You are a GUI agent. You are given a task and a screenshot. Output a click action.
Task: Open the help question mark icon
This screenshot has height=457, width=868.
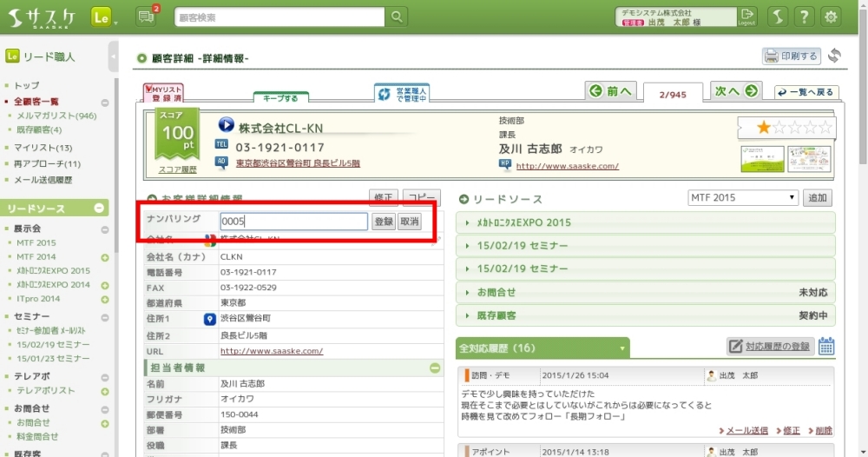[x=805, y=17]
